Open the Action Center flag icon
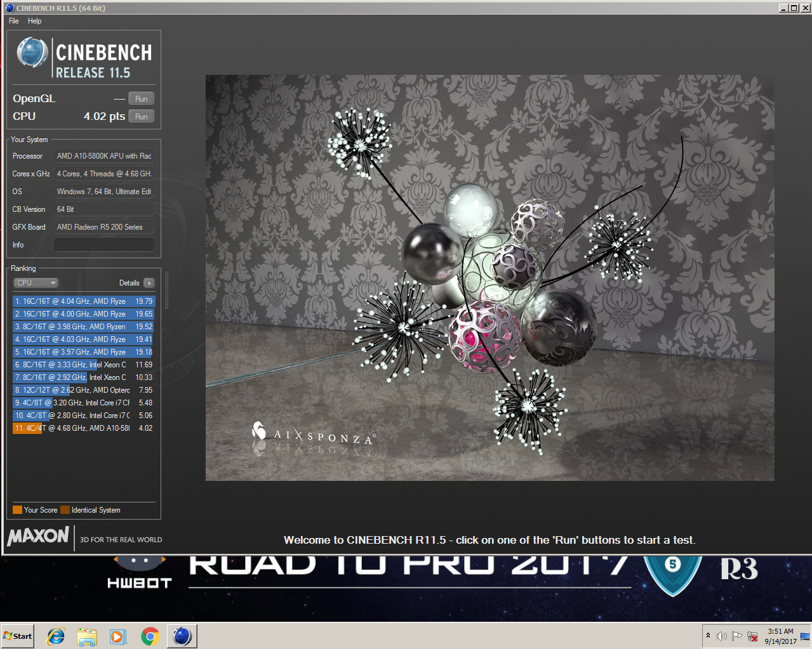812x649 pixels. (x=736, y=636)
